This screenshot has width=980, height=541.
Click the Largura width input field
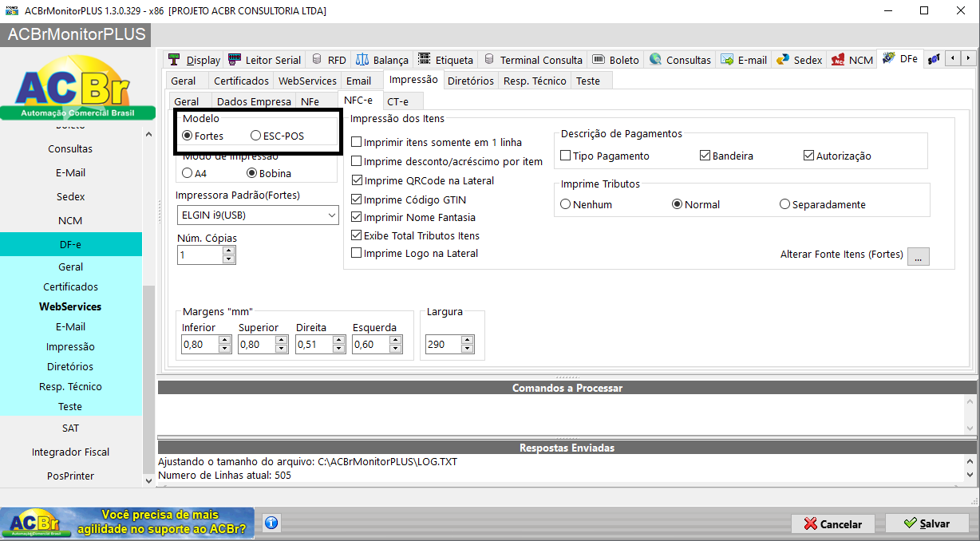tap(443, 345)
